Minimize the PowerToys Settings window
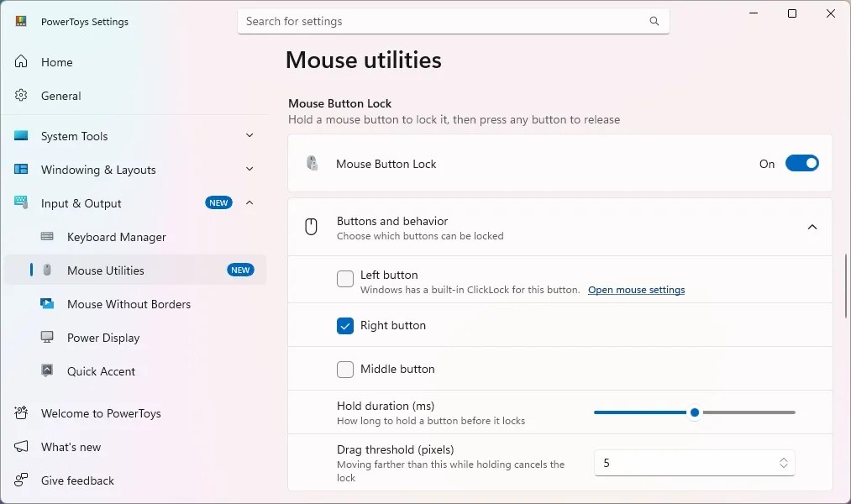 pyautogui.click(x=754, y=13)
